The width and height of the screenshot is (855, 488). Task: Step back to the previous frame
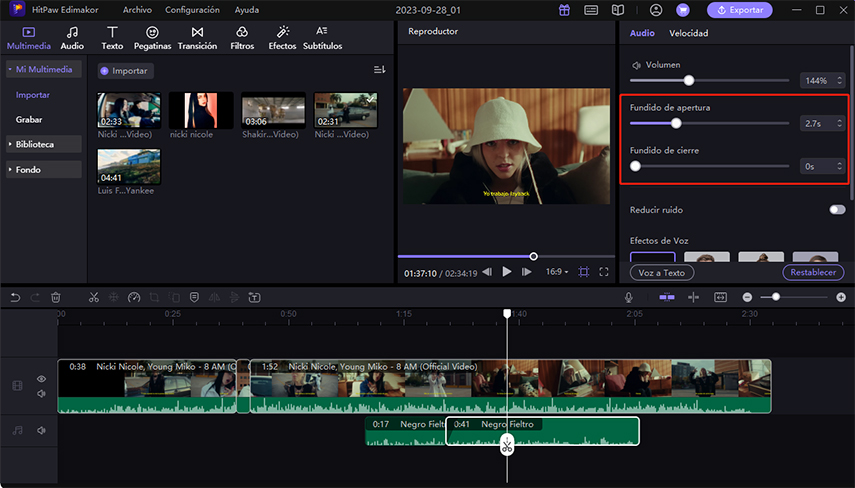[x=487, y=272]
